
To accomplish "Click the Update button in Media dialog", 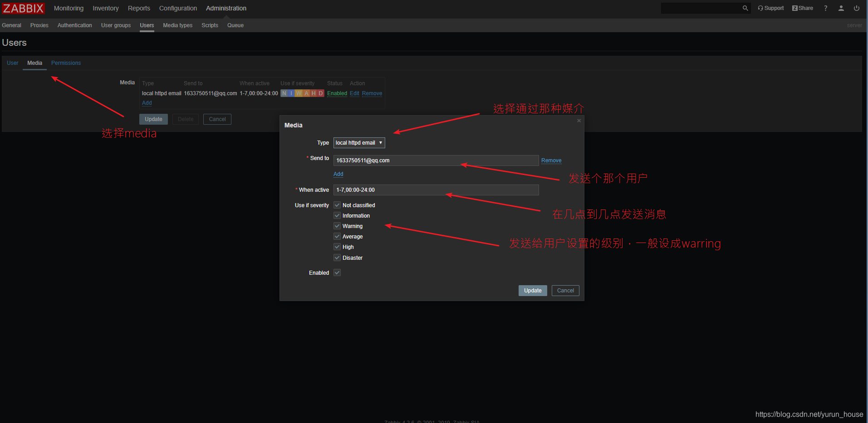I will [x=532, y=290].
